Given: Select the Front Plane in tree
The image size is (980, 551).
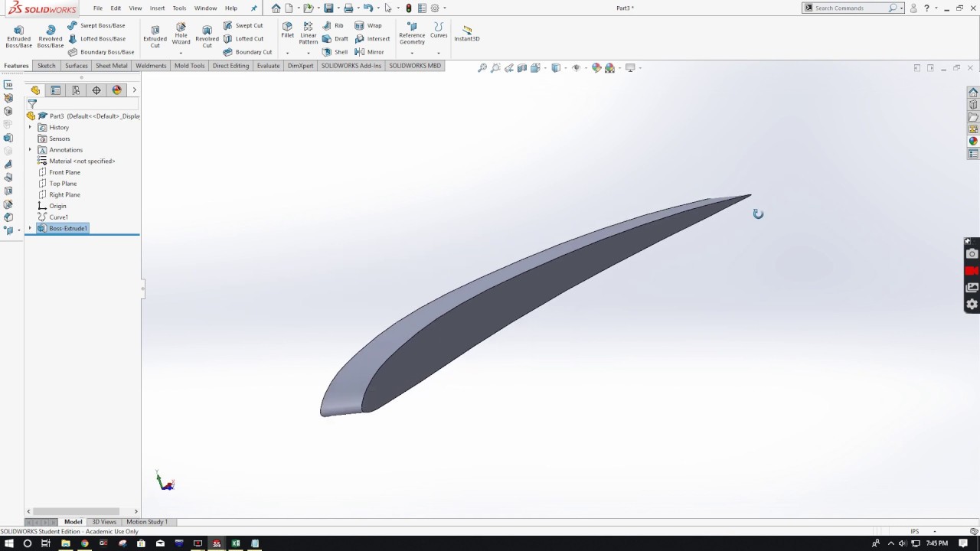Looking at the screenshot, I should coord(60,172).
